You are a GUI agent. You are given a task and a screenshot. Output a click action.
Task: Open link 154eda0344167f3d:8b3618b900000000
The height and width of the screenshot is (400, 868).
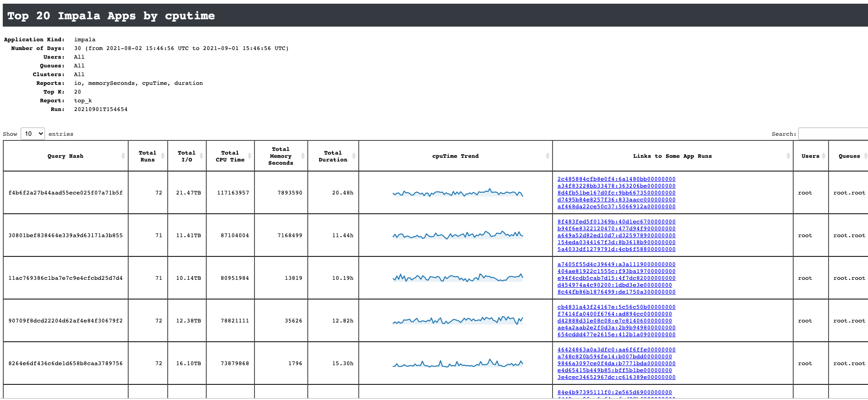pos(616,242)
